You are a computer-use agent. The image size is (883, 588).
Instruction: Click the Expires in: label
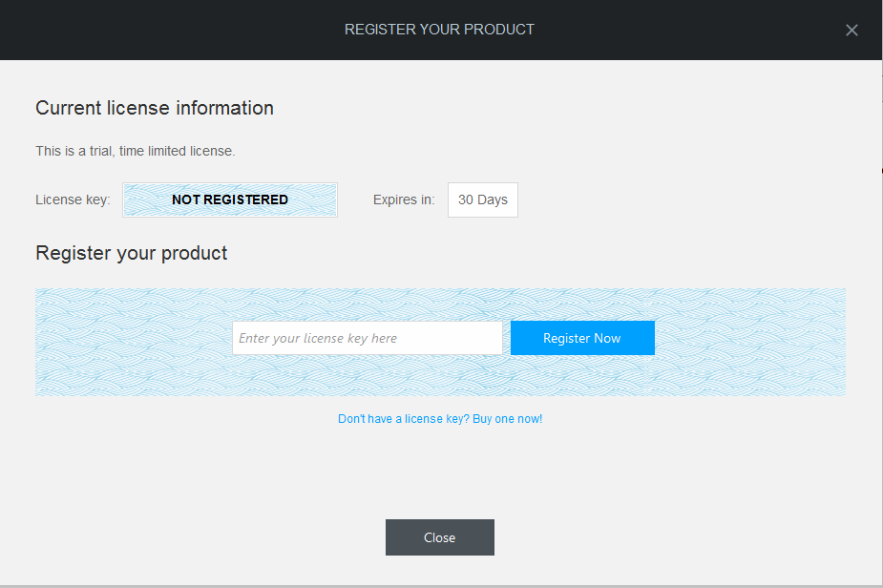[x=404, y=199]
